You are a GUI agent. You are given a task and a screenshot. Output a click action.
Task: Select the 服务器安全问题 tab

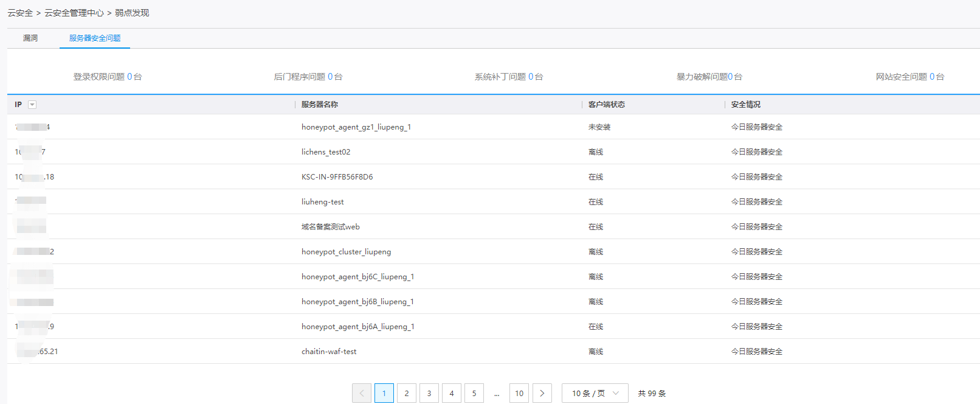tap(95, 38)
